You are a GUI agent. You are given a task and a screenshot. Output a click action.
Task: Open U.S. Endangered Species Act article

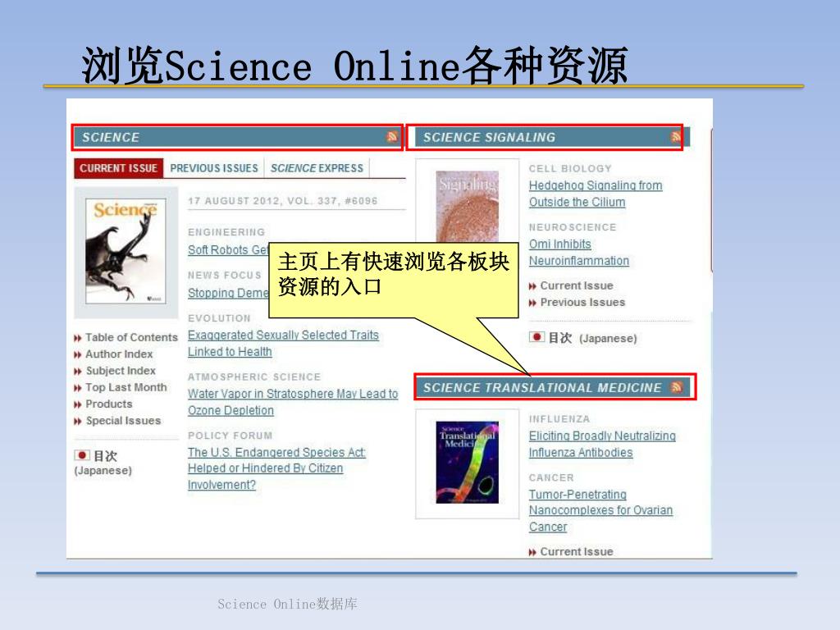click(x=276, y=468)
